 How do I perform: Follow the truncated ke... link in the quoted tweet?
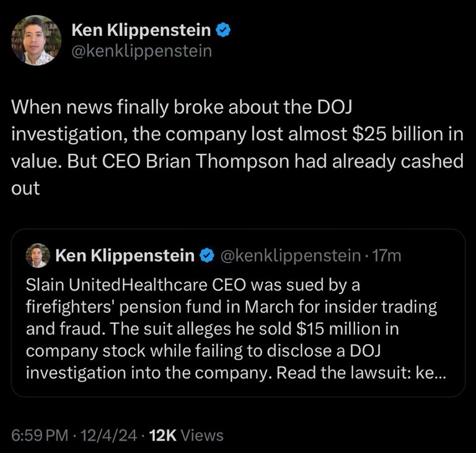click(x=428, y=376)
